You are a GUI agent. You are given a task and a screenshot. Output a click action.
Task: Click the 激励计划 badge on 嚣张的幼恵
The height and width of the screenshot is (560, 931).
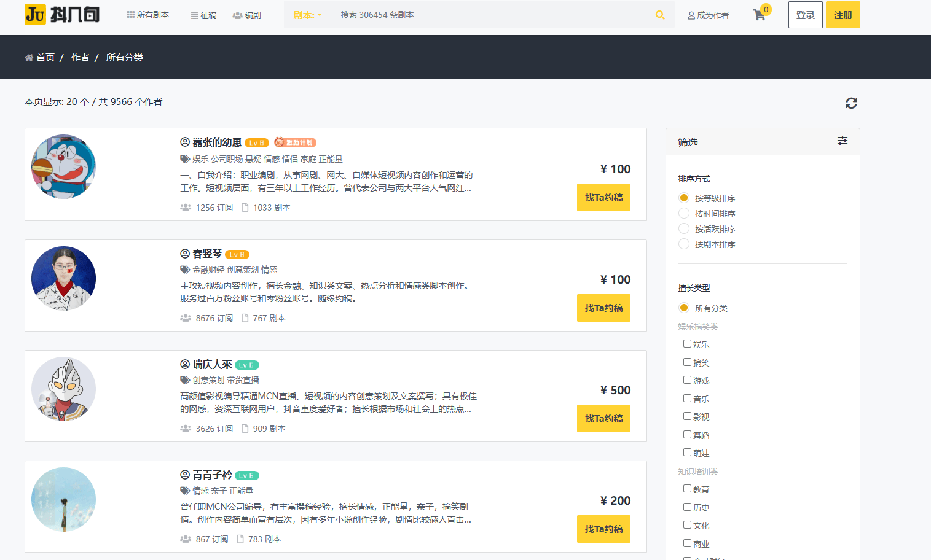(x=295, y=142)
